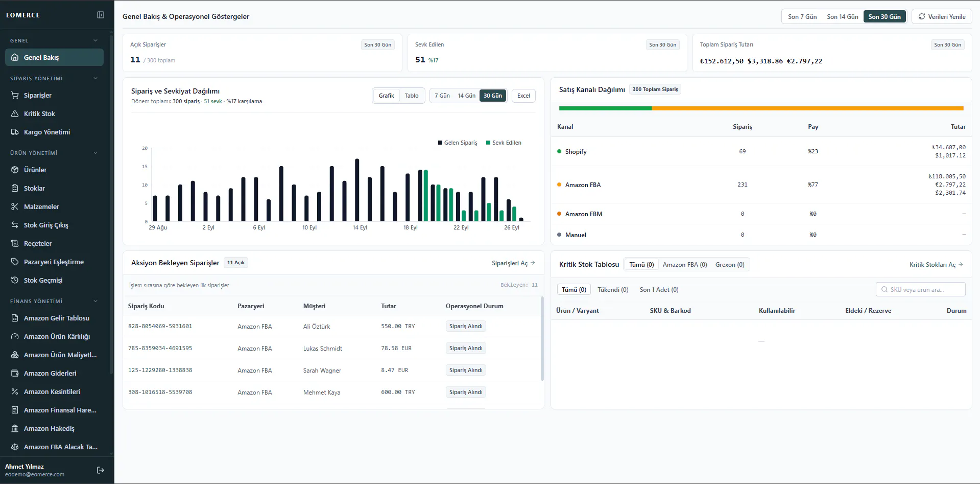980x484 pixels.
Task: Click the Stok Geçmişi history icon
Action: click(15, 280)
